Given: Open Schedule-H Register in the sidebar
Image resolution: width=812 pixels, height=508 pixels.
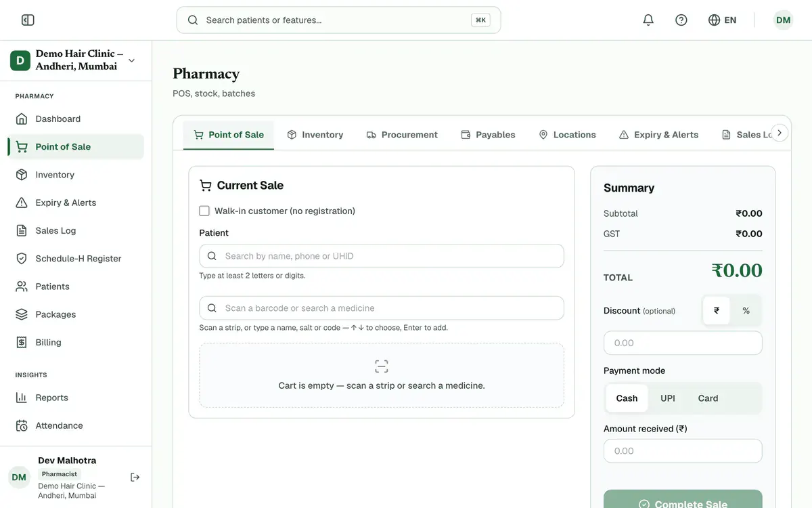Looking at the screenshot, I should (x=76, y=259).
